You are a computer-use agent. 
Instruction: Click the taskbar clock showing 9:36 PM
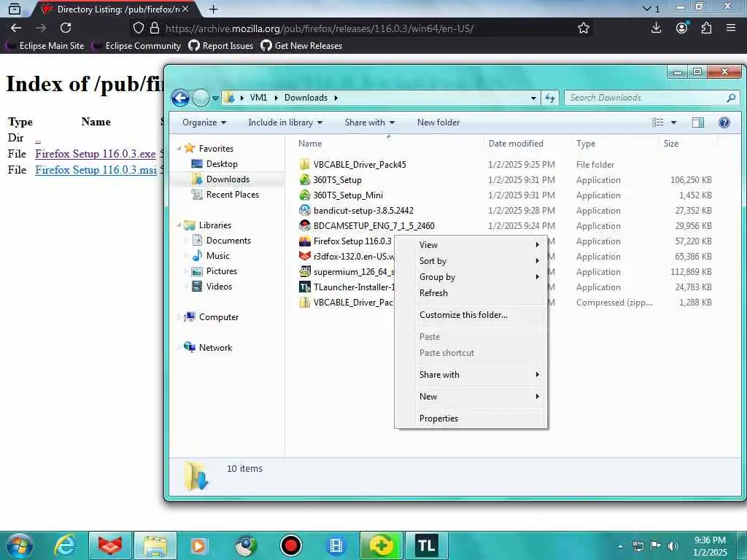(x=709, y=546)
